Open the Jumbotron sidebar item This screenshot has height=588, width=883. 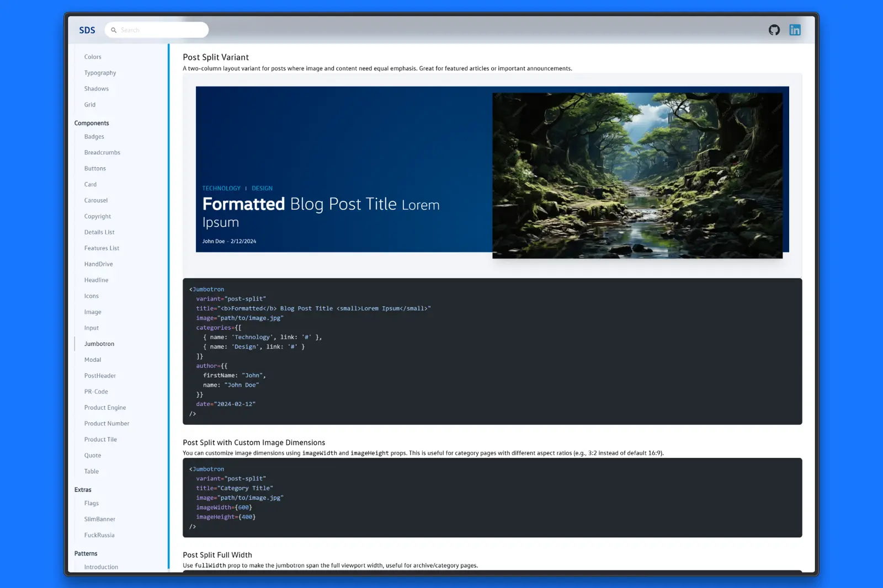coord(99,344)
